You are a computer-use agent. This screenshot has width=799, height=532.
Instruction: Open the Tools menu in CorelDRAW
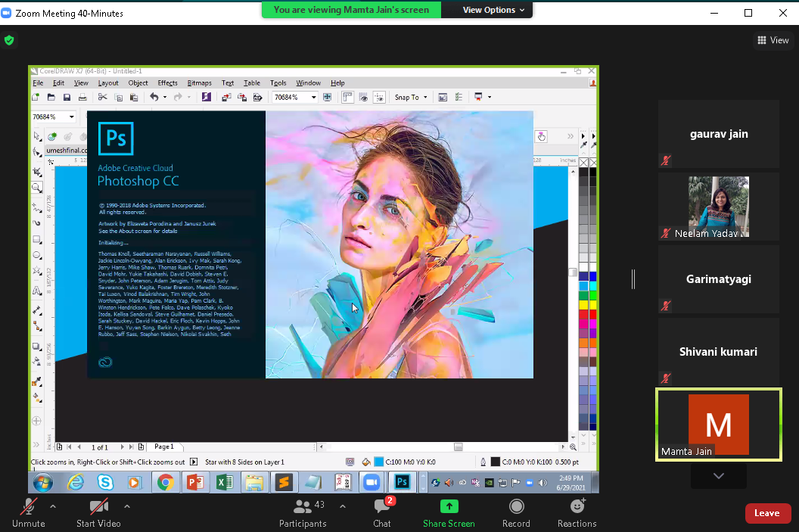click(x=278, y=83)
